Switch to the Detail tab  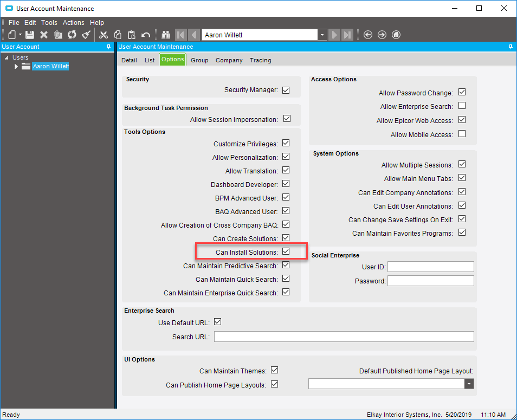(129, 60)
